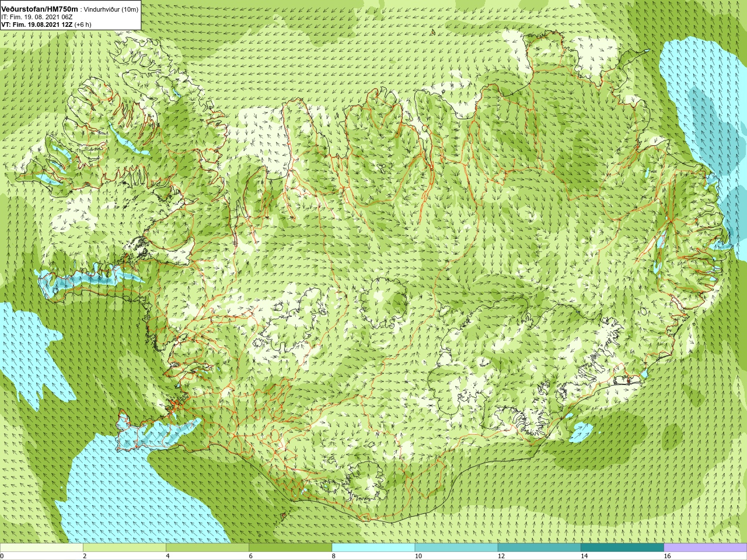Viewport: 747px width, 560px height.
Task: Click the legend value label 6
Action: click(x=250, y=556)
